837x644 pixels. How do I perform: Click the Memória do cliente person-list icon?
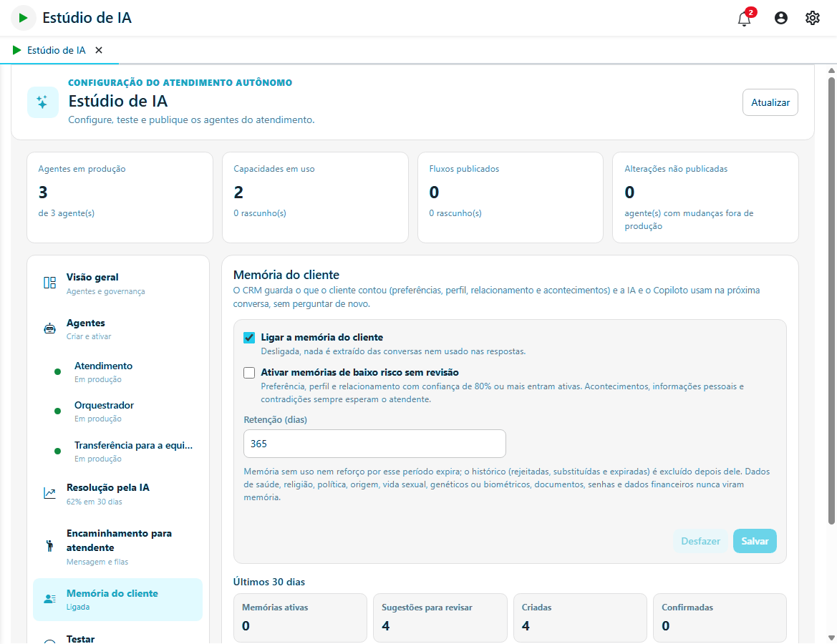coord(49,599)
